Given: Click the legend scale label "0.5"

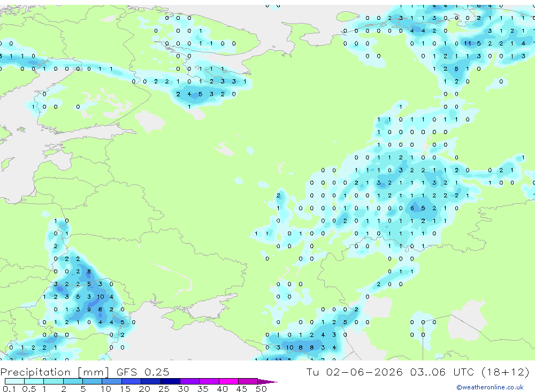Looking at the screenshot, I should pos(29,389).
